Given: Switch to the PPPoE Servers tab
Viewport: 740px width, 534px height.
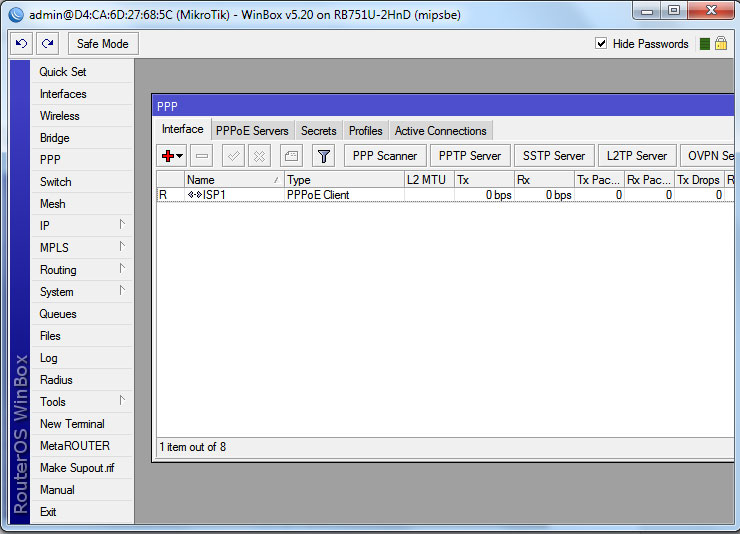Looking at the screenshot, I should (252, 131).
